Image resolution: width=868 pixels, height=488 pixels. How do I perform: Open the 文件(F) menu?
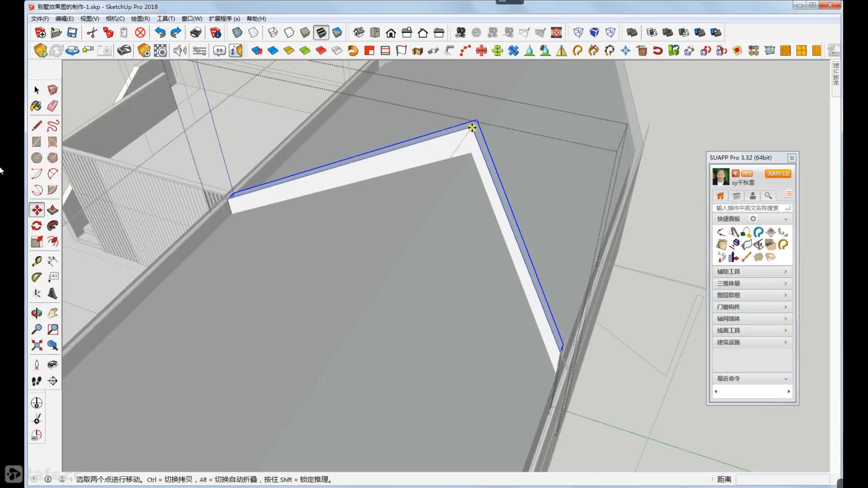click(x=40, y=19)
